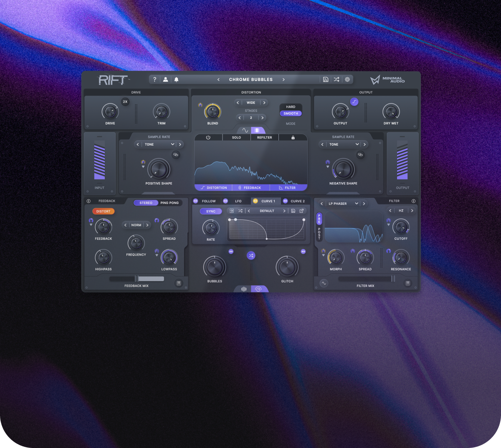Open settings with the gear icon
This screenshot has width=501, height=448.
pos(347,79)
